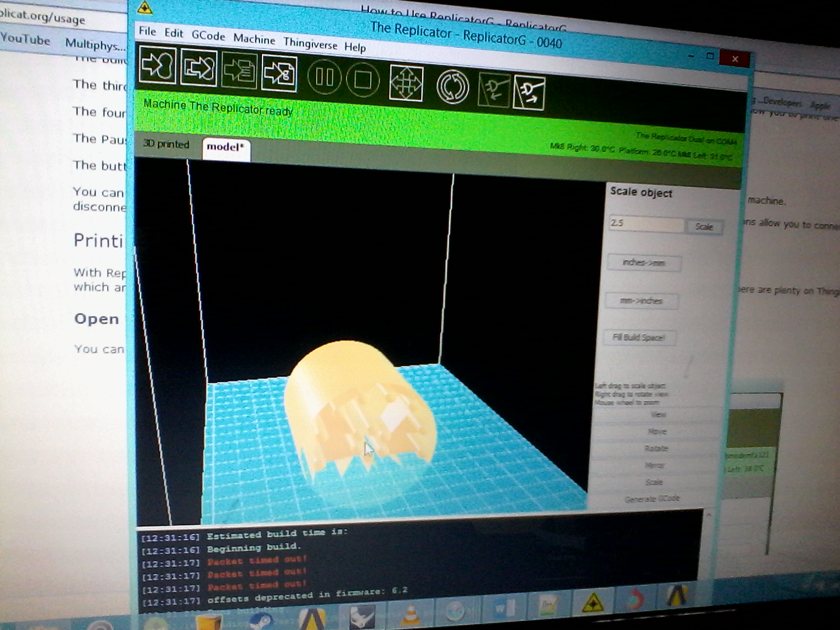Open VLC media player from the taskbar
Screen dimensions: 840x630
(x=411, y=614)
